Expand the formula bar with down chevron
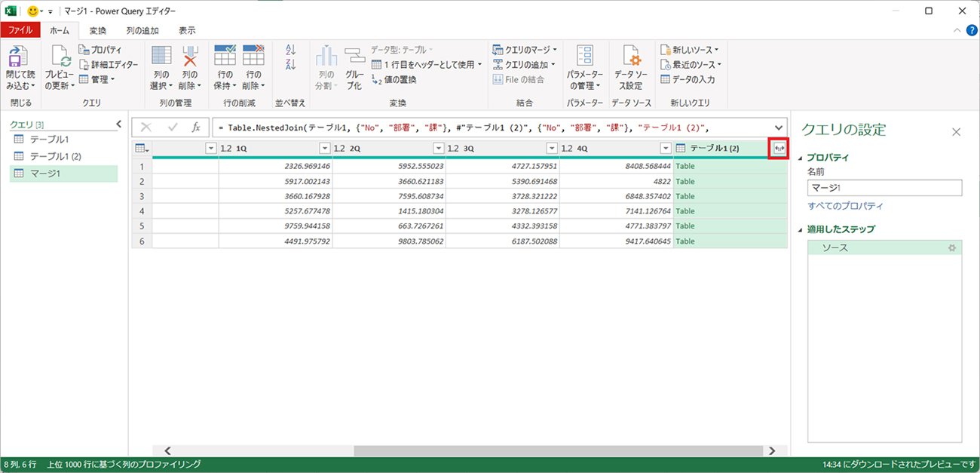The width and height of the screenshot is (980, 473). pyautogui.click(x=778, y=127)
